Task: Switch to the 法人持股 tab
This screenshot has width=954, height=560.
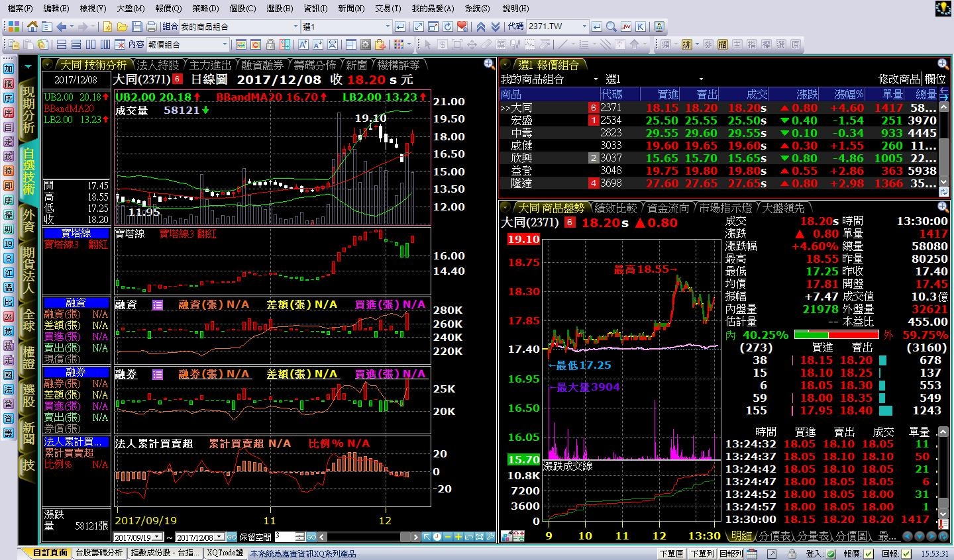Action: [x=158, y=65]
